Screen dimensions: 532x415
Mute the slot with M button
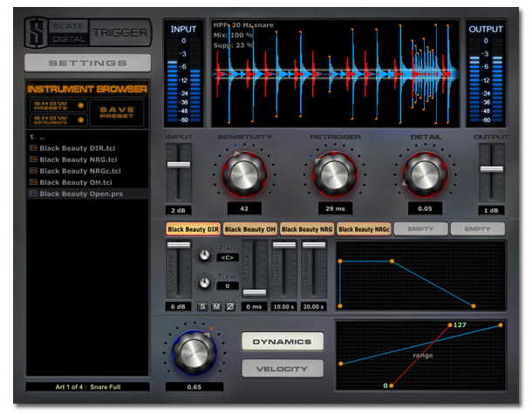[216, 307]
